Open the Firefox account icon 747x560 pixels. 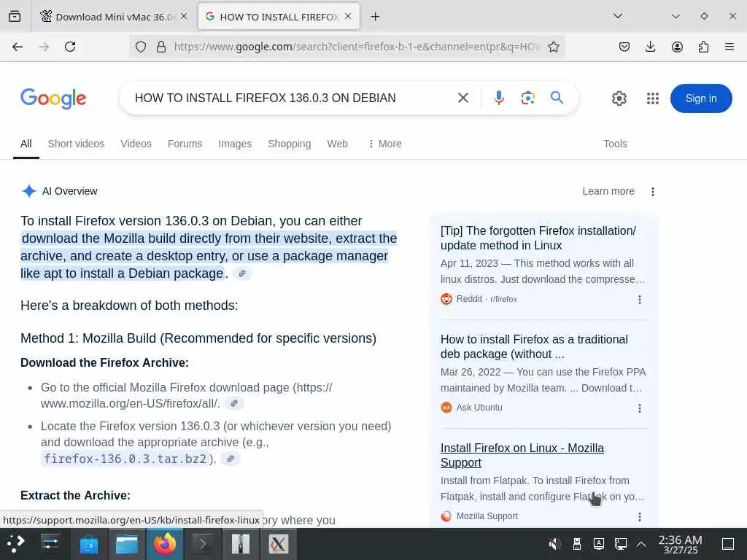pos(677,47)
